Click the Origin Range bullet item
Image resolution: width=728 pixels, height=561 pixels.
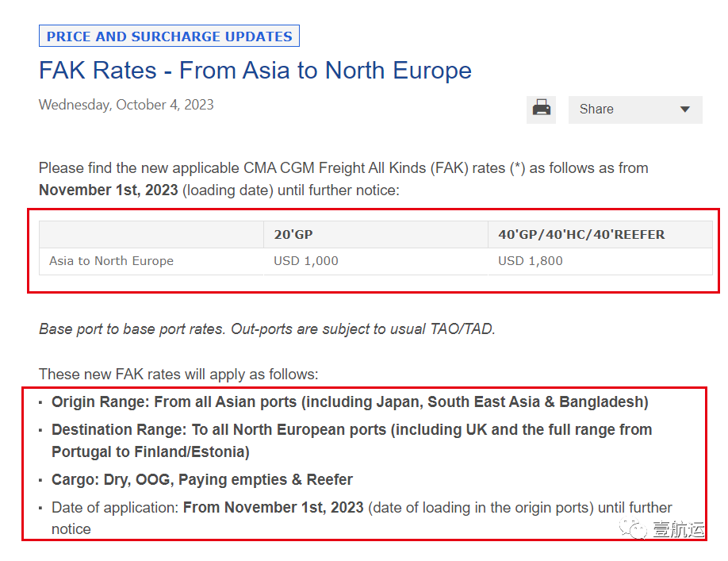point(350,402)
